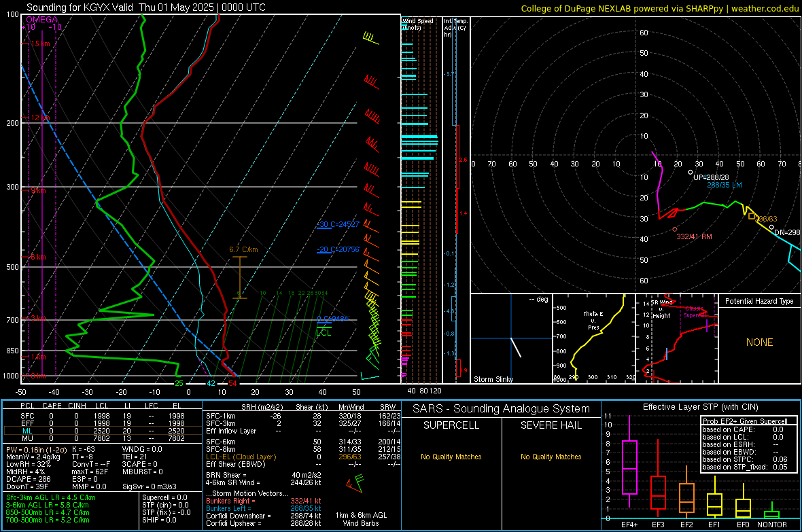Click the yellow wind barb near 100 mb
The width and height of the screenshot is (802, 532).
[371, 38]
